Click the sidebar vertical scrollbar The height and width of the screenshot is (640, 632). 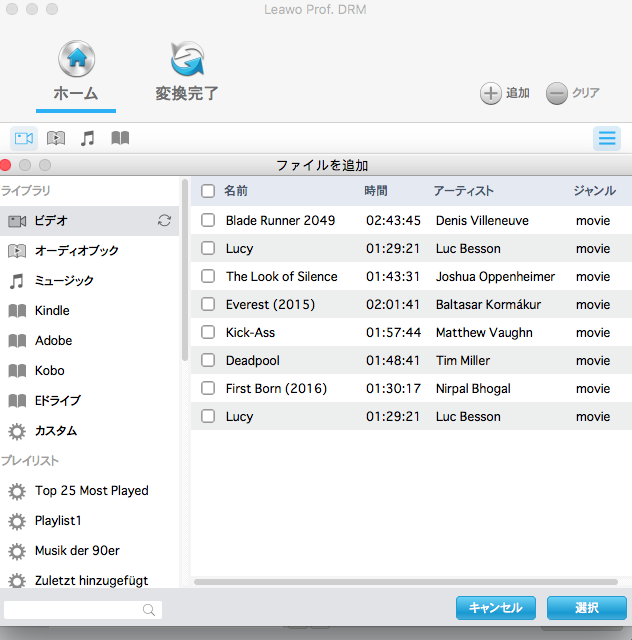click(185, 270)
